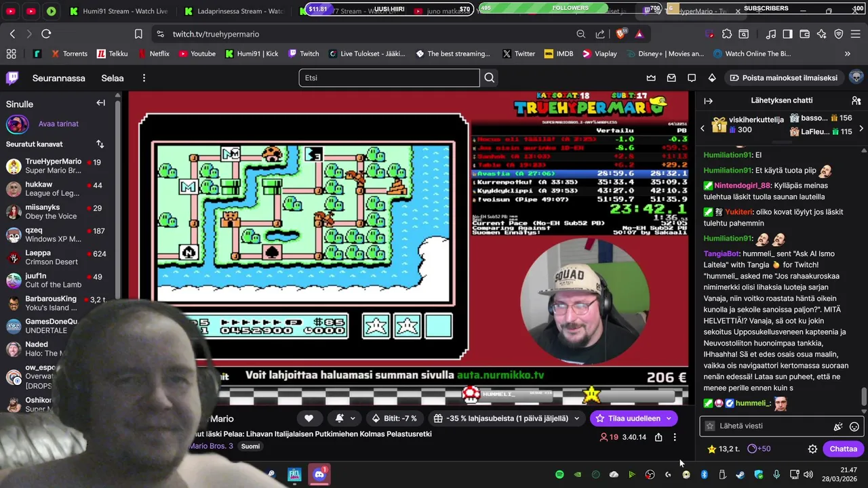868x488 pixels.
Task: Share the stream via share icon
Action: coord(658,437)
